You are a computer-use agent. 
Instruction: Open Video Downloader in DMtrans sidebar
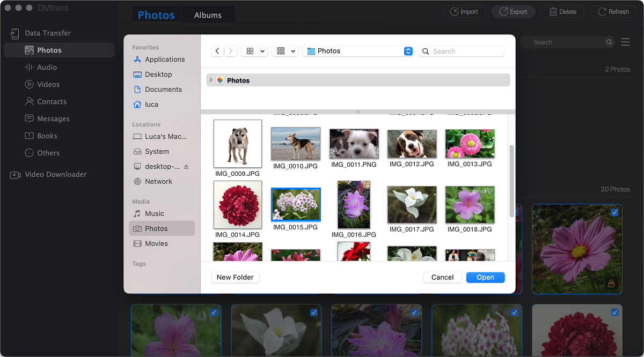tap(48, 174)
